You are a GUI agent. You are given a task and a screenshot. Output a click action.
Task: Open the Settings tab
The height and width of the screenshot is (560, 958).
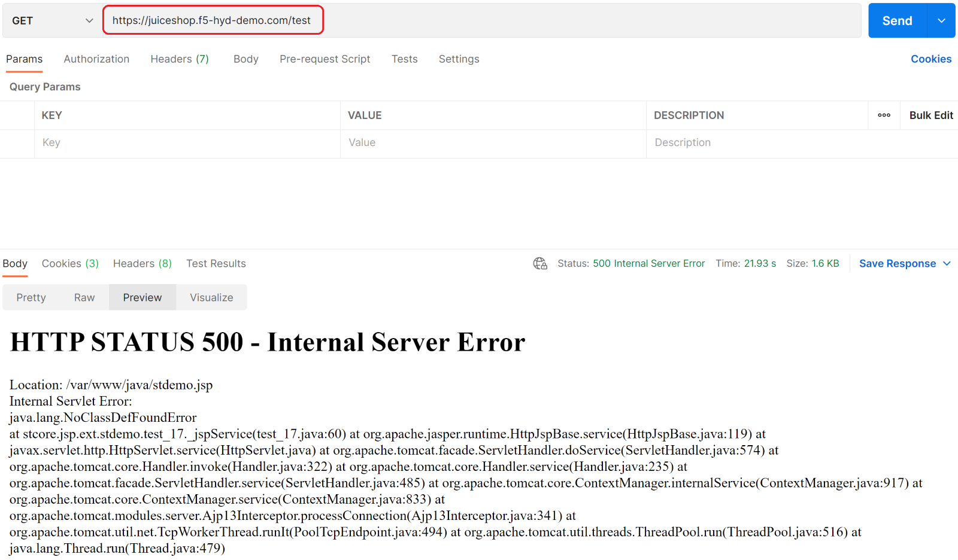(459, 59)
